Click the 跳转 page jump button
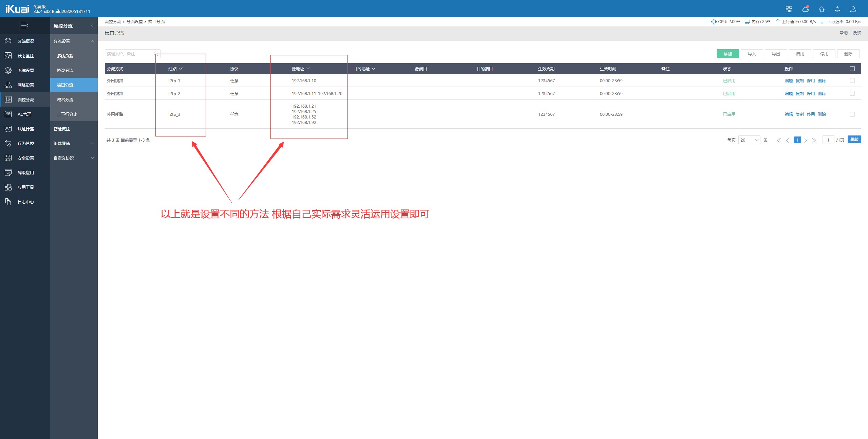This screenshot has height=439, width=868. tap(854, 140)
